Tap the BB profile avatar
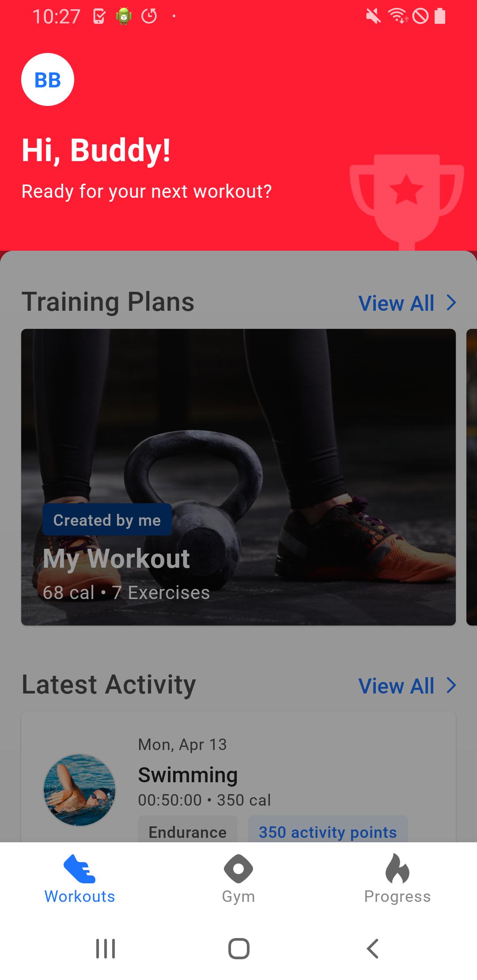Image resolution: width=477 pixels, height=980 pixels. click(48, 79)
